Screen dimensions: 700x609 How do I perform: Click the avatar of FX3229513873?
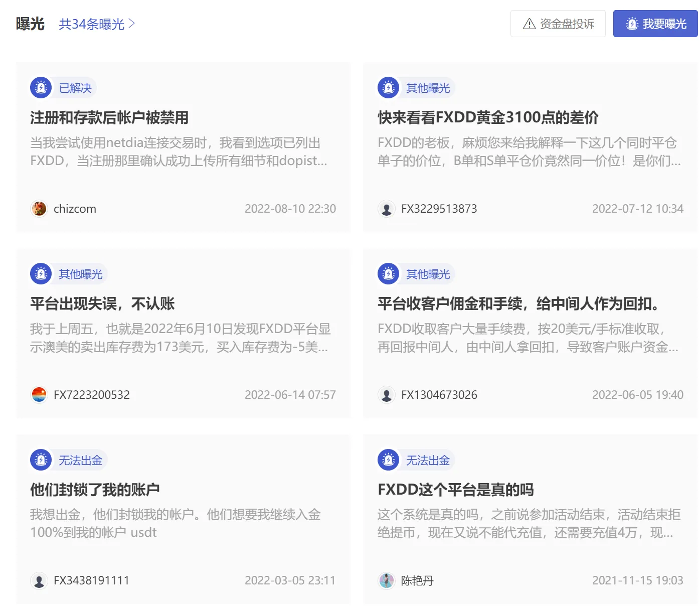(x=387, y=209)
